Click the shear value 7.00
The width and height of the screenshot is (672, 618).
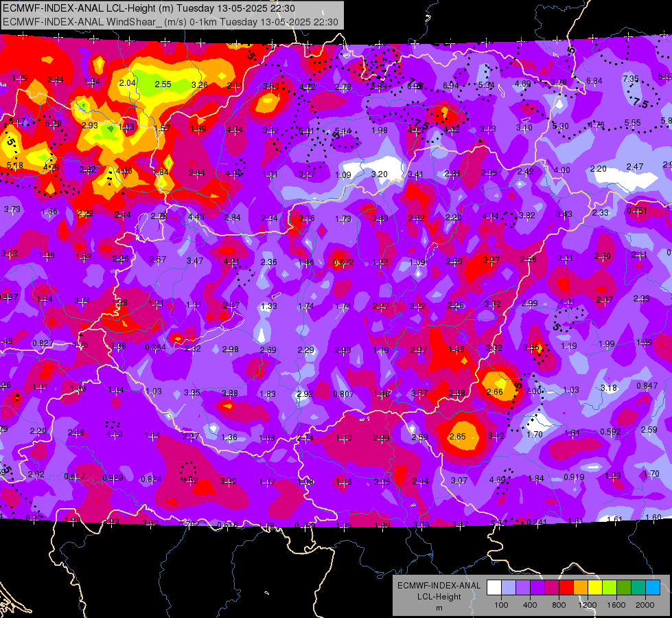(x=533, y=391)
